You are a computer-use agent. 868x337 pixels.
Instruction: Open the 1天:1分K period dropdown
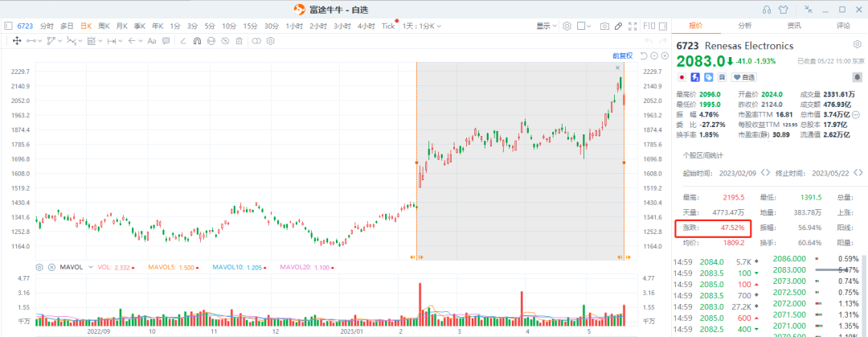[421, 26]
